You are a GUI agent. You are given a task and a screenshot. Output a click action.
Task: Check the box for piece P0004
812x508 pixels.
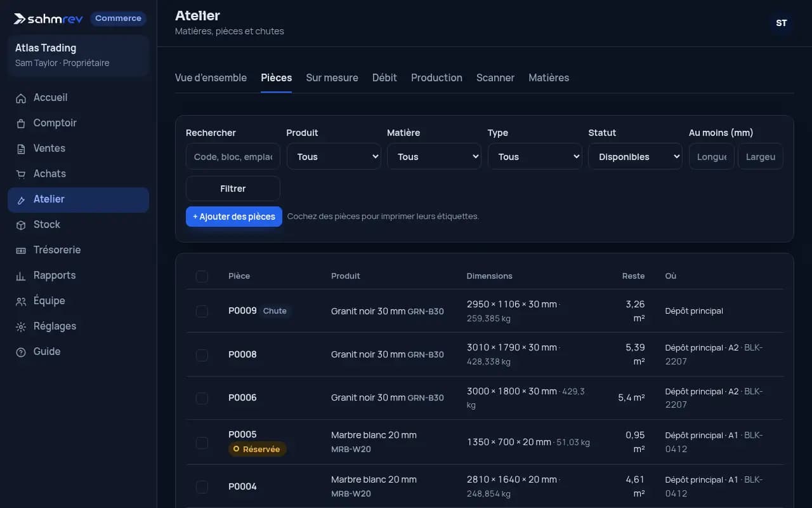[x=202, y=486]
